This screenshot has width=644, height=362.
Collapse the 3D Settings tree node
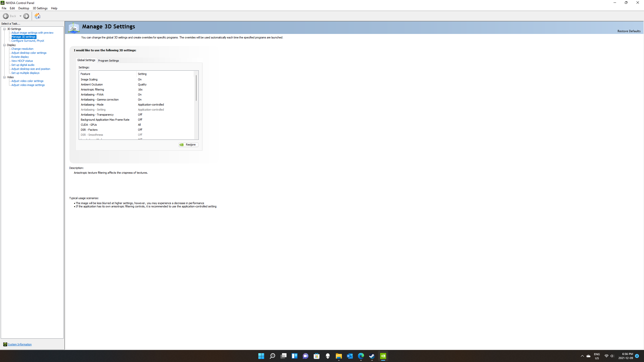coord(5,29)
